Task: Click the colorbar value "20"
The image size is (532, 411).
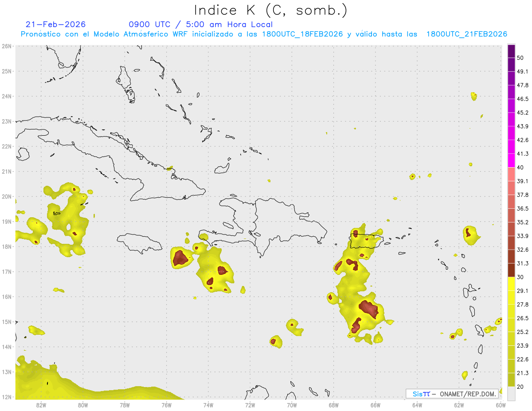Action: pos(520,387)
